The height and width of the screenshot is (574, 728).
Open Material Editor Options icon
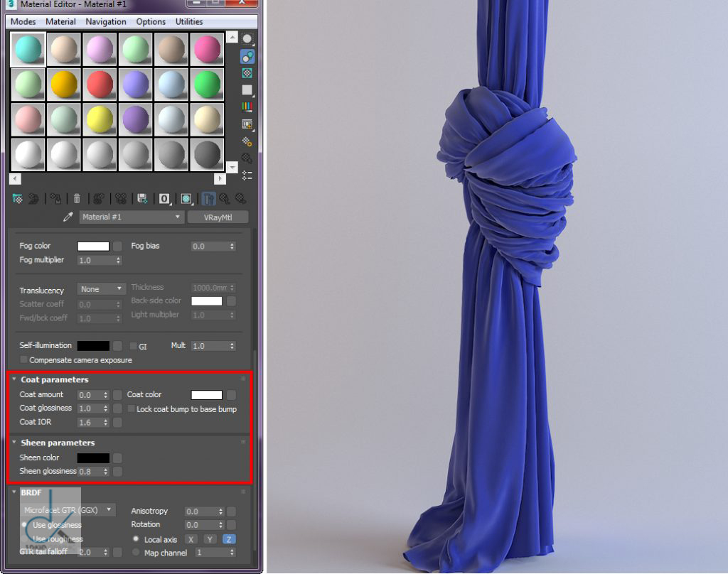[247, 141]
